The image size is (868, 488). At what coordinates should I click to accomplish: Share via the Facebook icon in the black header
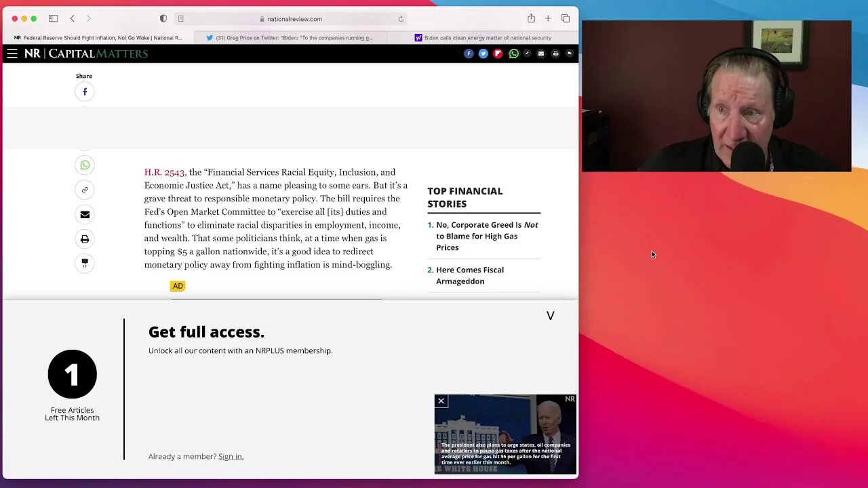[469, 54]
